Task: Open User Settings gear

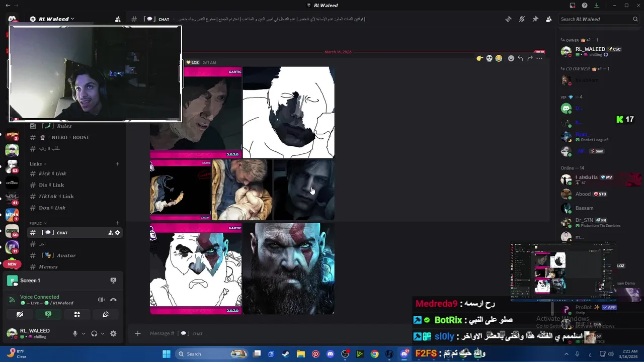Action: tap(113, 333)
